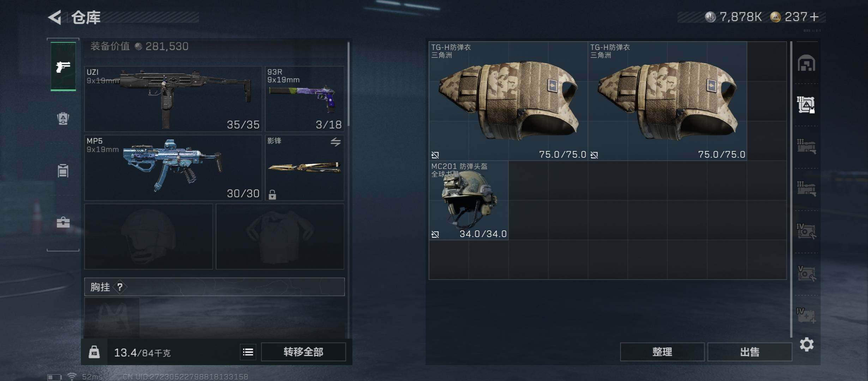Click the 整理 organize button
Image resolution: width=868 pixels, height=381 pixels.
[662, 352]
